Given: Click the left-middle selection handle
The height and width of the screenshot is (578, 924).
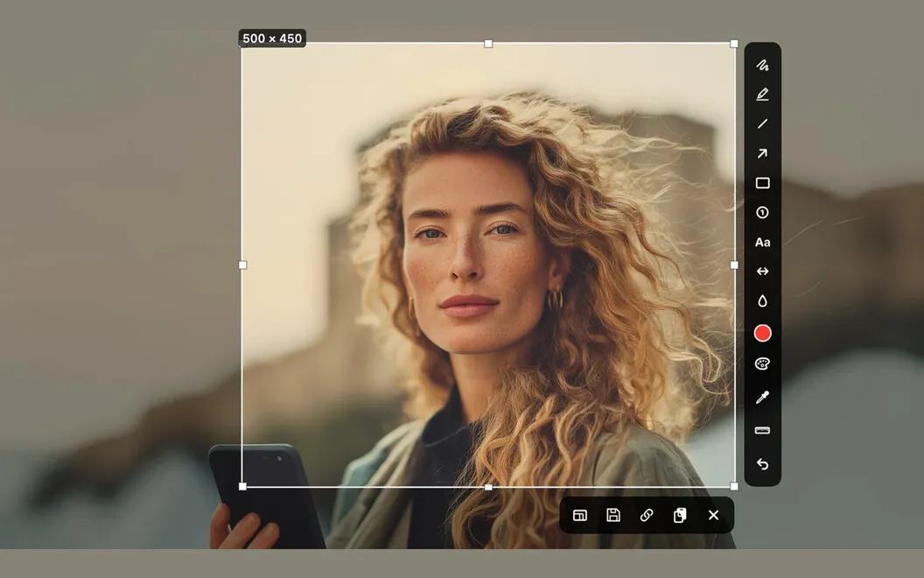Looking at the screenshot, I should tap(242, 265).
